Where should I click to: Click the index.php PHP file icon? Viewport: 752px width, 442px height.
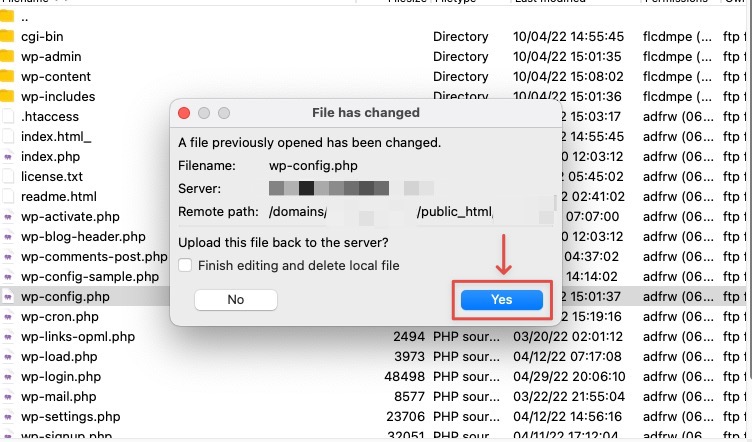pyautogui.click(x=8, y=157)
